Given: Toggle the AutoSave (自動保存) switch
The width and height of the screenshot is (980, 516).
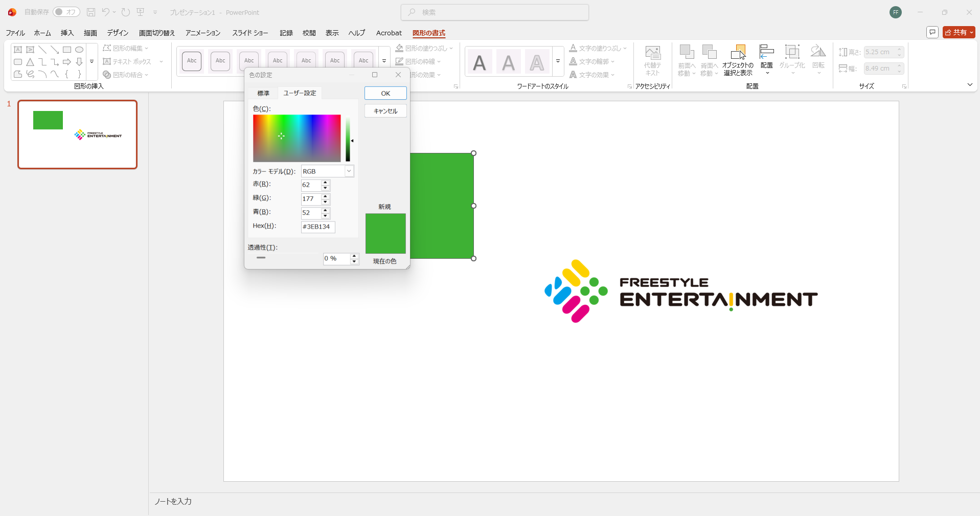Looking at the screenshot, I should click(66, 12).
